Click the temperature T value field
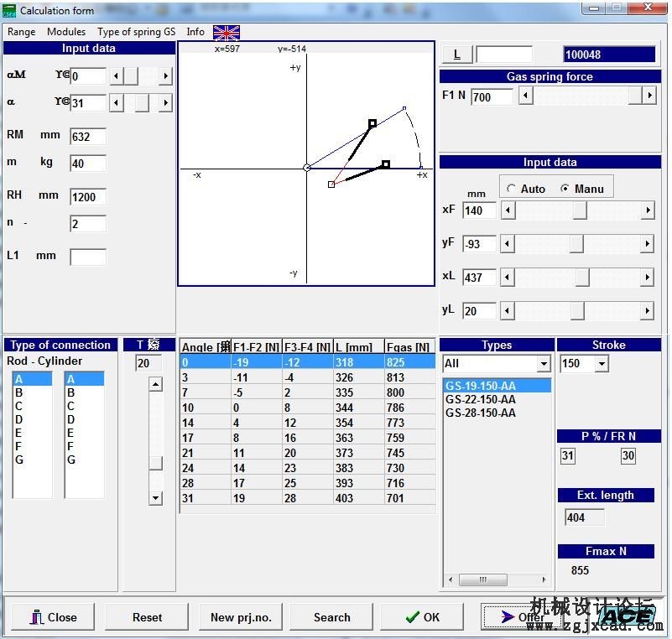The height and width of the screenshot is (639, 672). (148, 363)
